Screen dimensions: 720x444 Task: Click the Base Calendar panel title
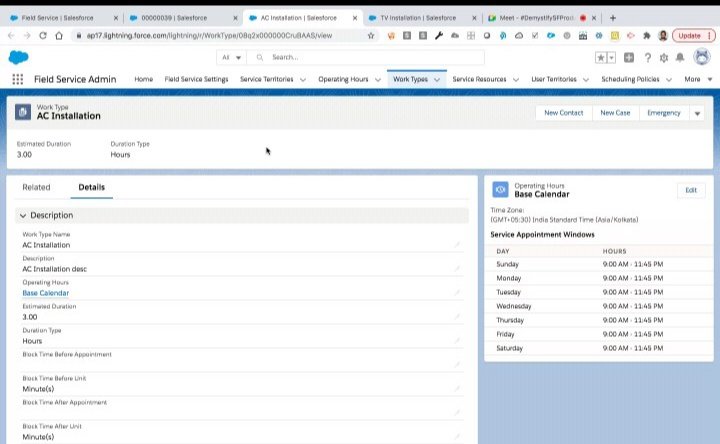point(541,194)
